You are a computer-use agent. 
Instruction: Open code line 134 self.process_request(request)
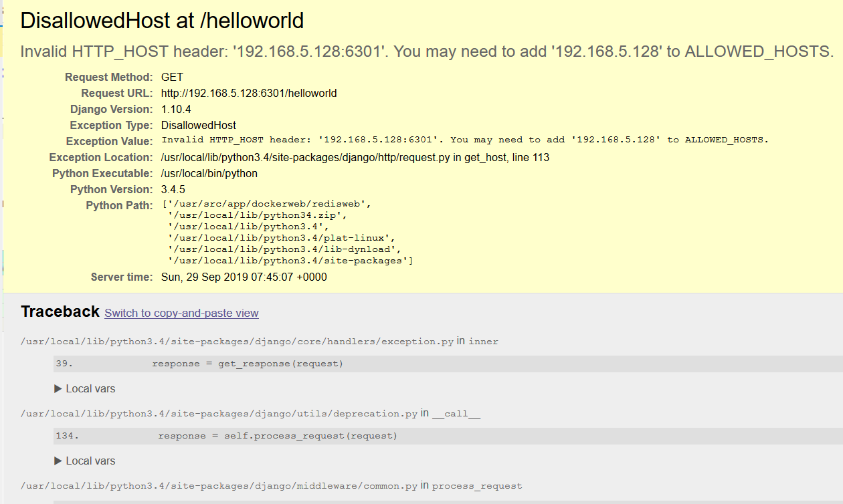[x=448, y=436]
